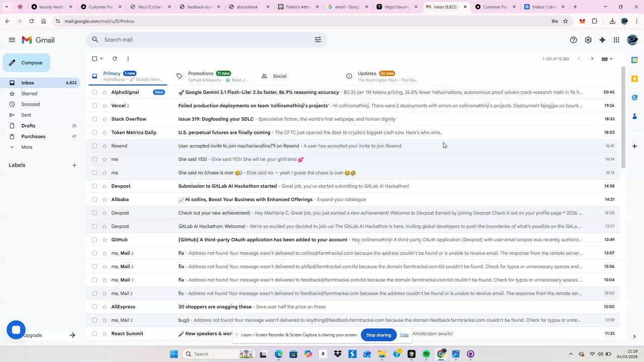Open the Chrome tab search dropdown

pos(7,7)
